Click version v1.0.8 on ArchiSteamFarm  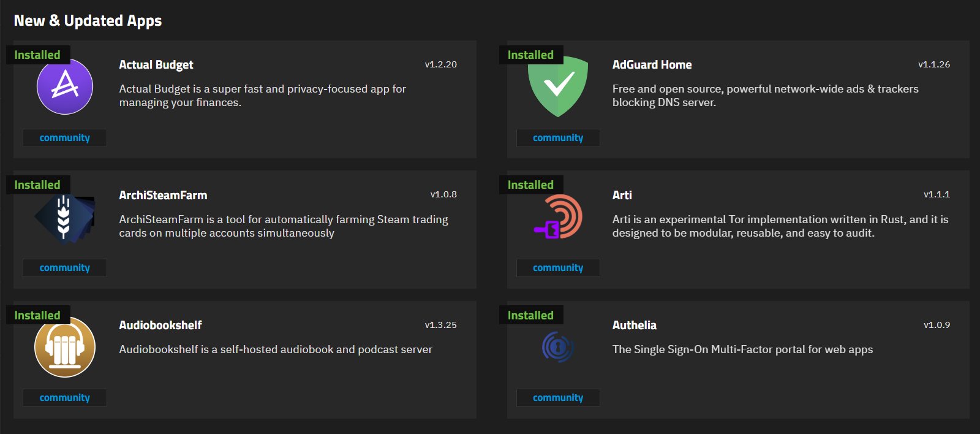[x=443, y=194]
